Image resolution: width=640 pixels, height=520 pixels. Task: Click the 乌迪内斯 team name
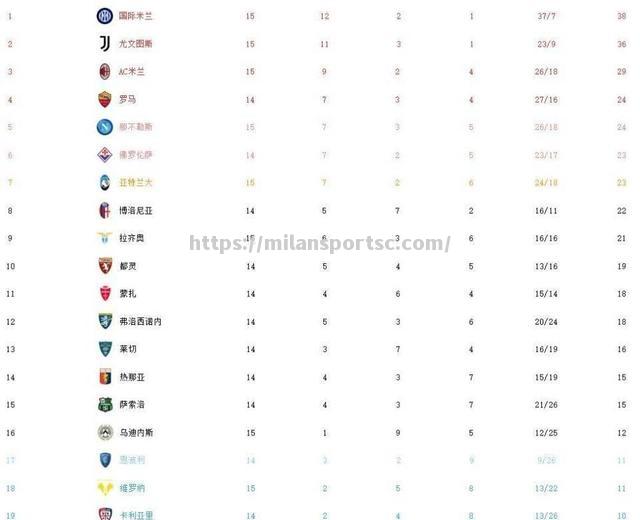(136, 433)
